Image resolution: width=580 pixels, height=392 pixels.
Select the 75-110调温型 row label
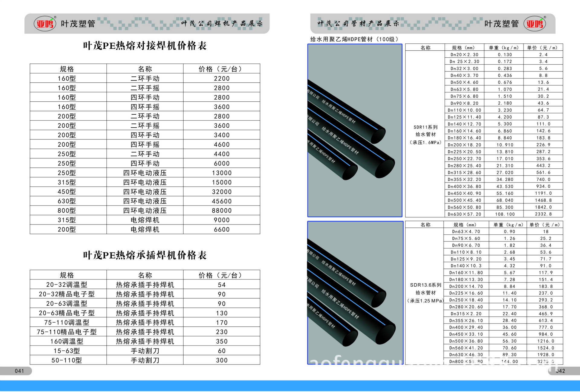[x=68, y=322]
